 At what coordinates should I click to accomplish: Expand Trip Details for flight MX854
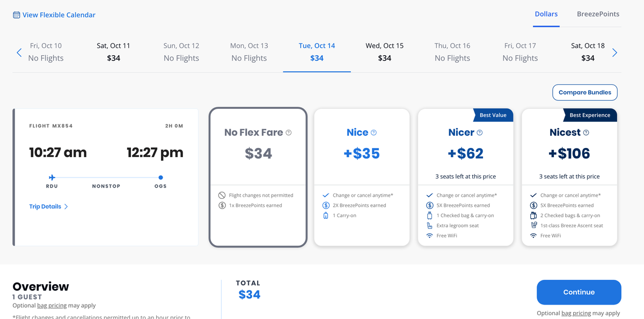48,206
